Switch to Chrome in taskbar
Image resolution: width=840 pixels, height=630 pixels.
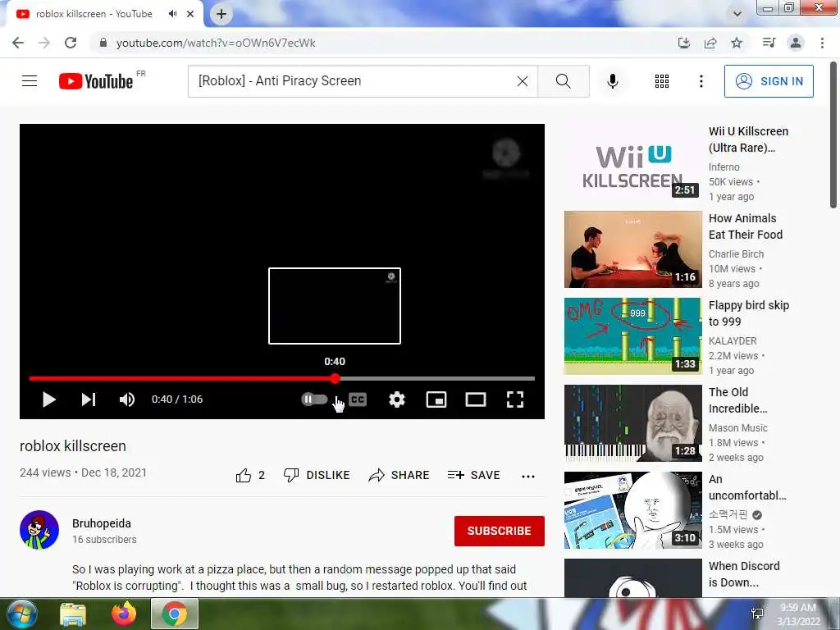click(175, 614)
